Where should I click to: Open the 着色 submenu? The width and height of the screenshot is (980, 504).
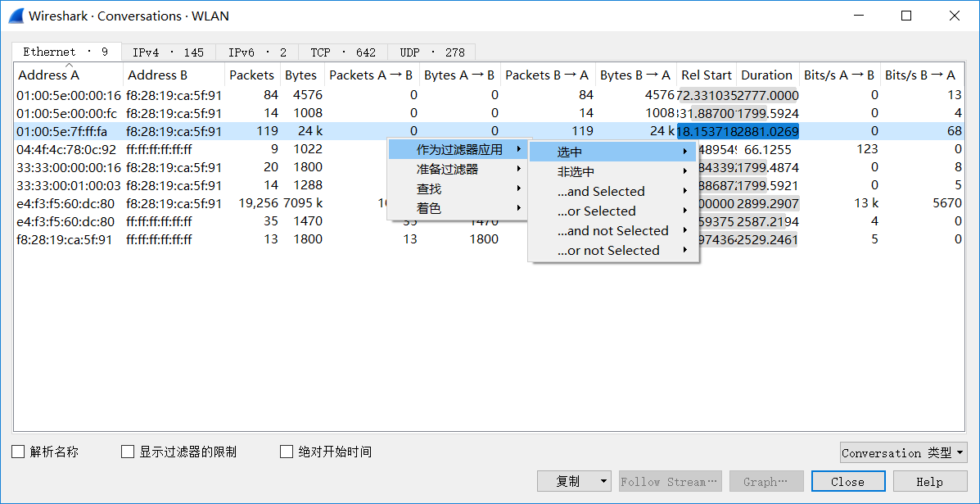459,209
